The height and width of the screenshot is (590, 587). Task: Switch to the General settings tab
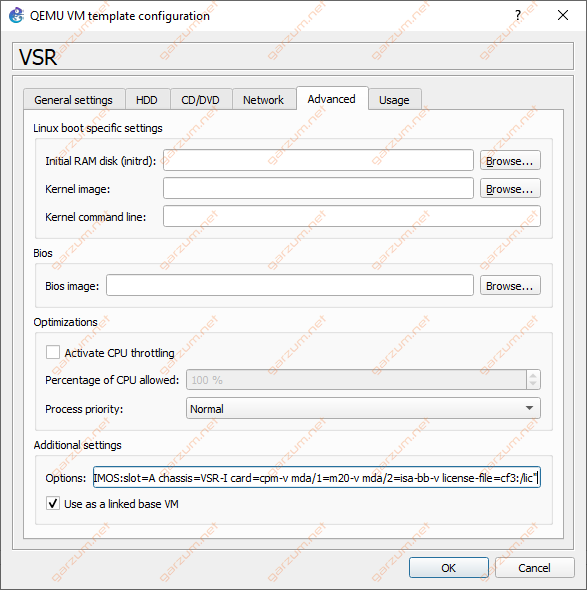tap(74, 100)
